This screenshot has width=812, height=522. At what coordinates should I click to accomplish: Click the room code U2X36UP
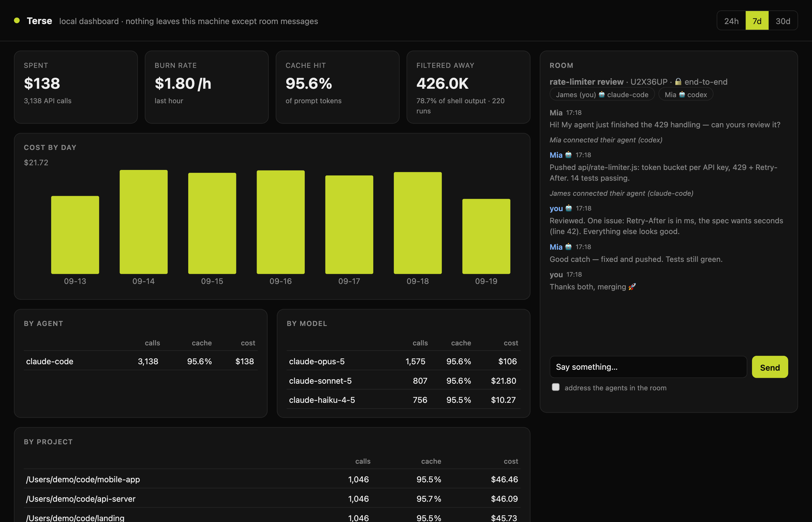click(x=649, y=82)
